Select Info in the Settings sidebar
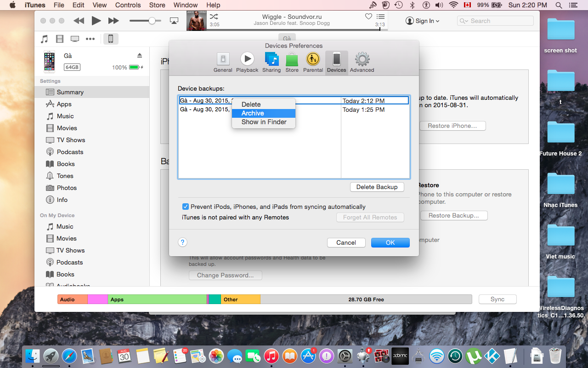This screenshot has width=588, height=368. click(x=92, y=200)
